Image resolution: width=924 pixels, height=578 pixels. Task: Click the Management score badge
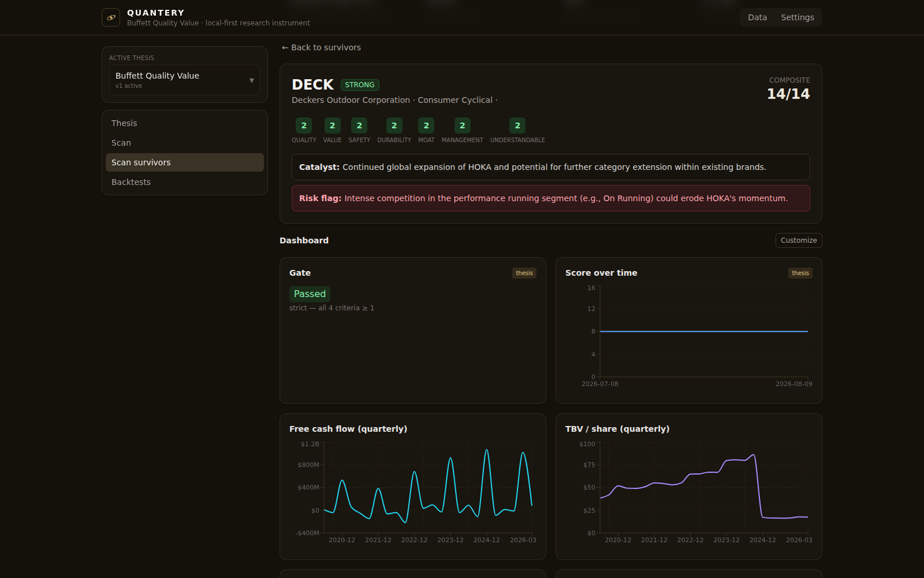463,125
